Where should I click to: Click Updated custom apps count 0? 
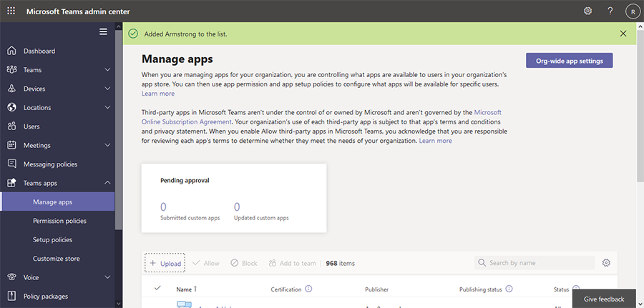(237, 207)
